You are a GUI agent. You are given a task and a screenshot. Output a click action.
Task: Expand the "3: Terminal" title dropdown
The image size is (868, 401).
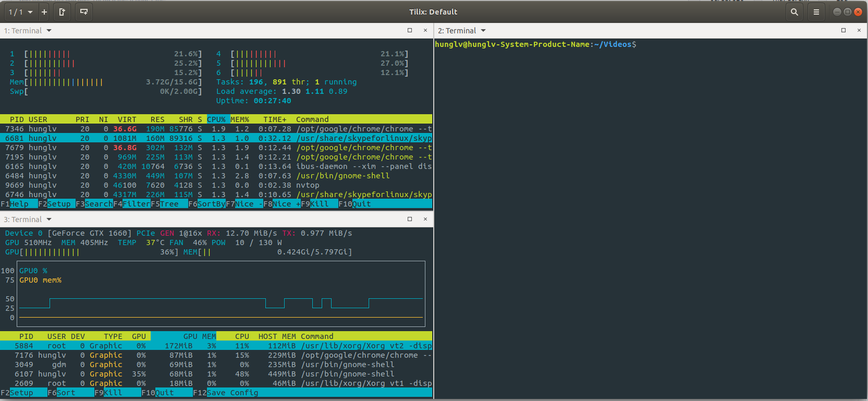tap(49, 219)
